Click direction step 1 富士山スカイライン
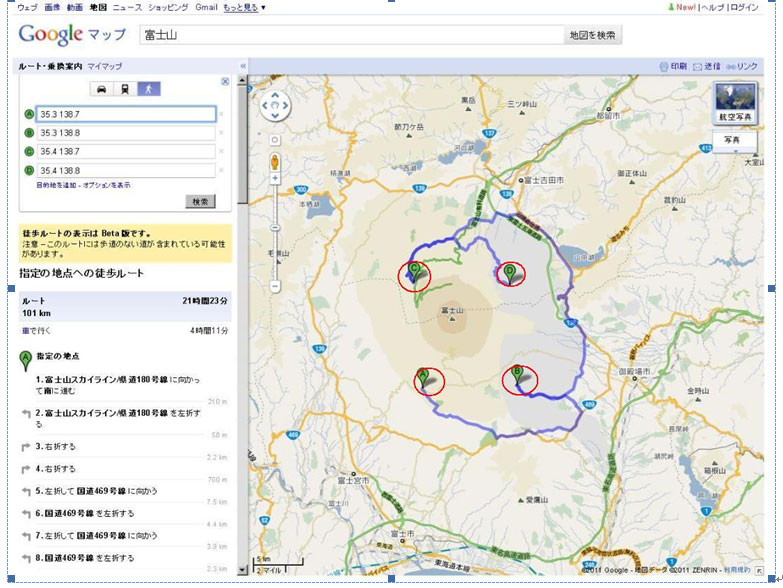This screenshot has width=783, height=588. 118,385
